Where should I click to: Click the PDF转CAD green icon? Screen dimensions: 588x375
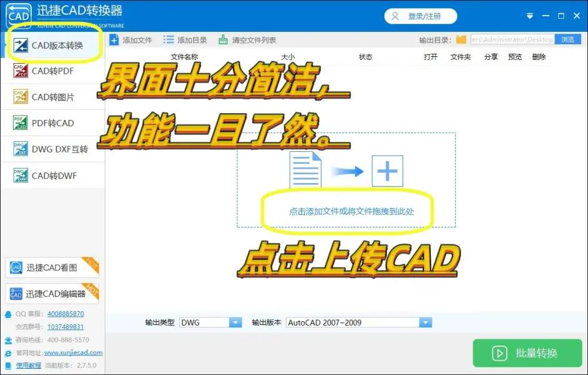[21, 122]
